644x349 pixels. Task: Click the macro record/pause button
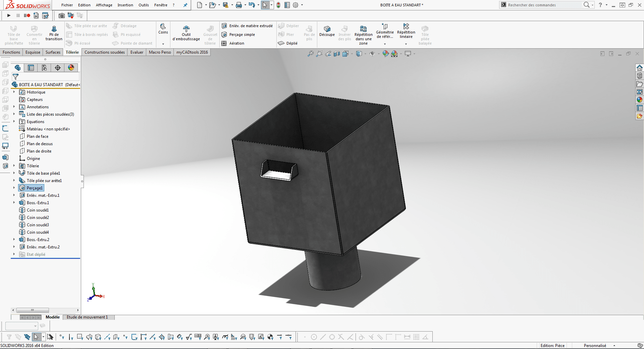27,15
